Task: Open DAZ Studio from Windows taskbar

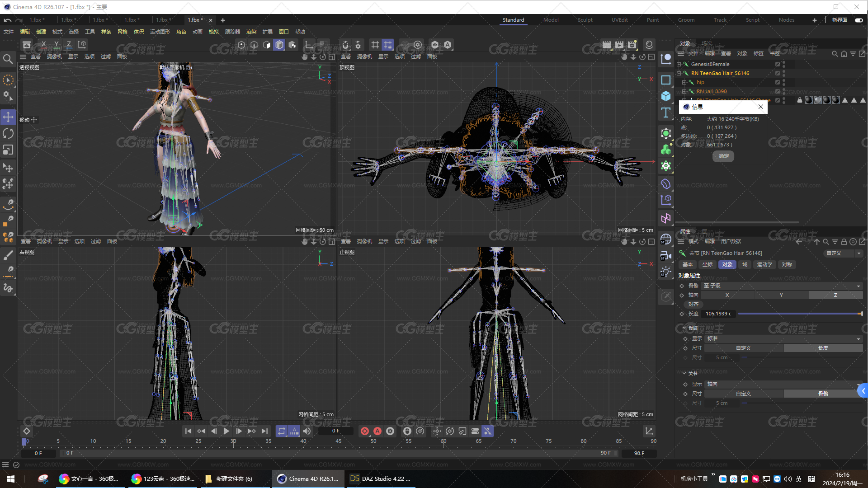Action: pos(382,479)
